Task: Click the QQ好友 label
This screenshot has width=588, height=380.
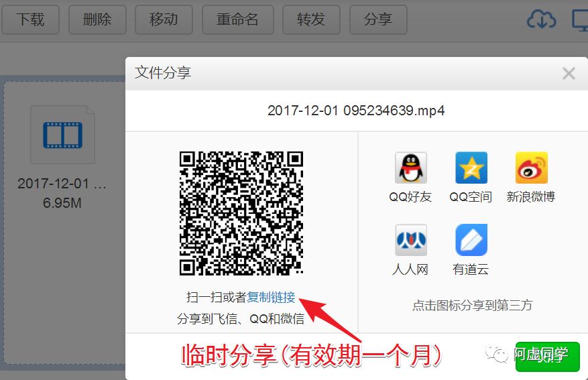Action: [x=410, y=197]
